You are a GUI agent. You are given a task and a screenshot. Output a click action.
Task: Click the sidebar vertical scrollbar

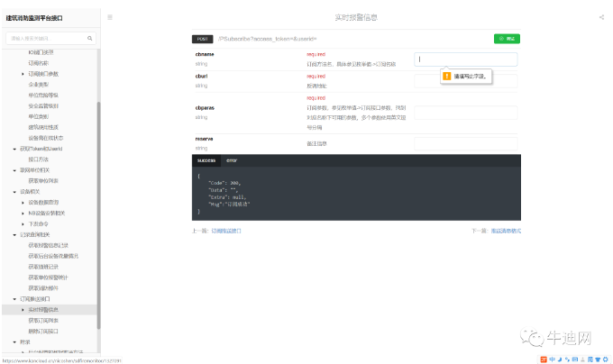pos(98,180)
